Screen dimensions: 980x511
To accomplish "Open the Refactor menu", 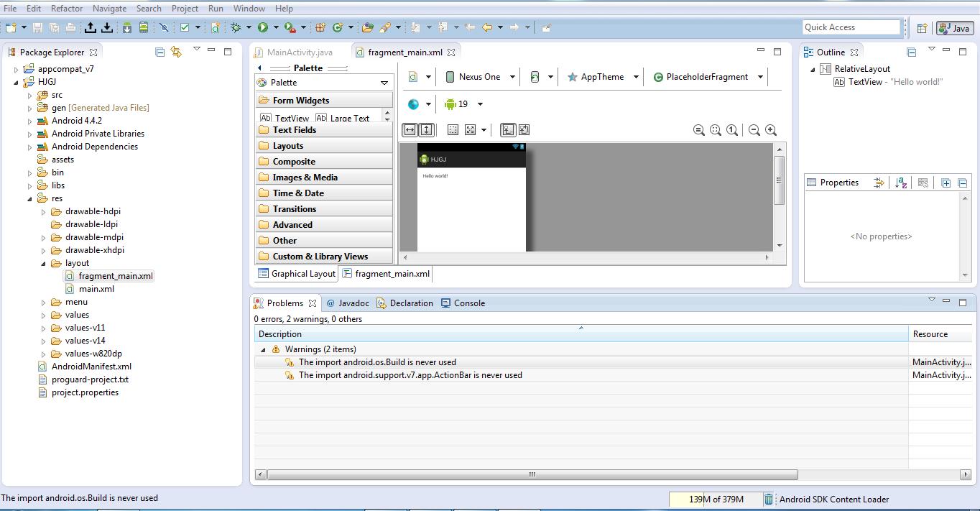I will [x=67, y=8].
